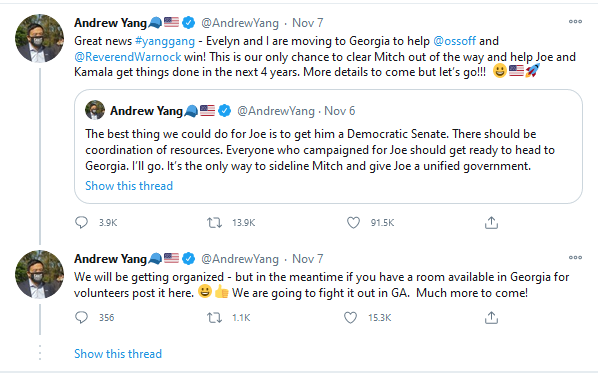Open more options menu of second tweet
Viewport: 598px width, 373px height.
[x=575, y=257]
